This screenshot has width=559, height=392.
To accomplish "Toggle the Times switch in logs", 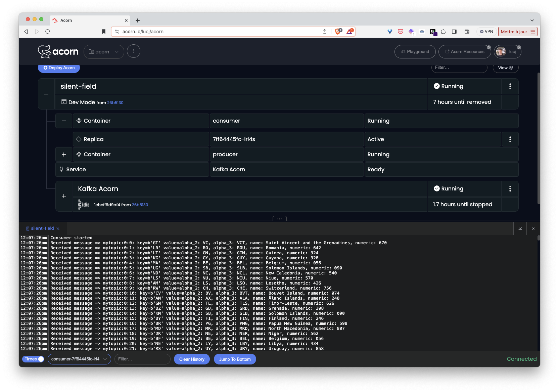I will pyautogui.click(x=34, y=359).
